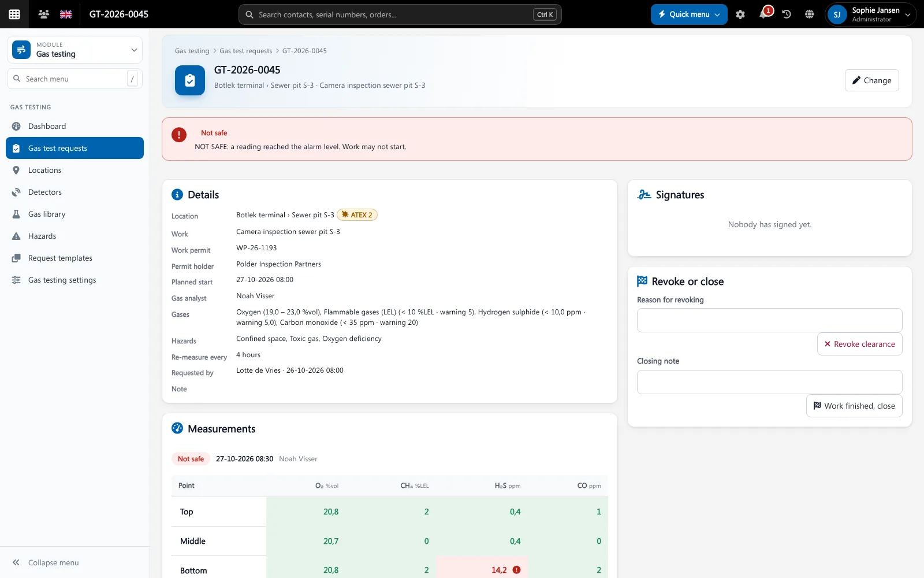Viewport: 924px width, 578px height.
Task: Click the ATEX 2 badge
Action: 357,214
